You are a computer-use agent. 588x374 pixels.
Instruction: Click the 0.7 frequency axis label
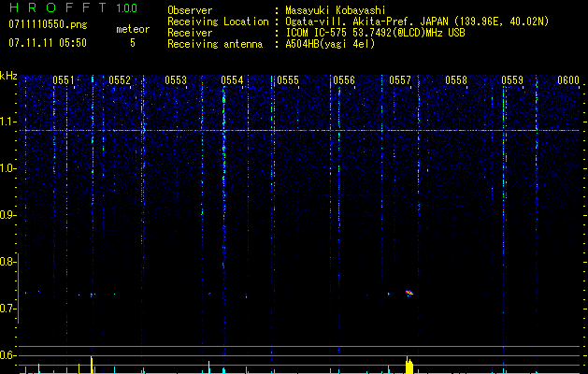[x=8, y=309]
